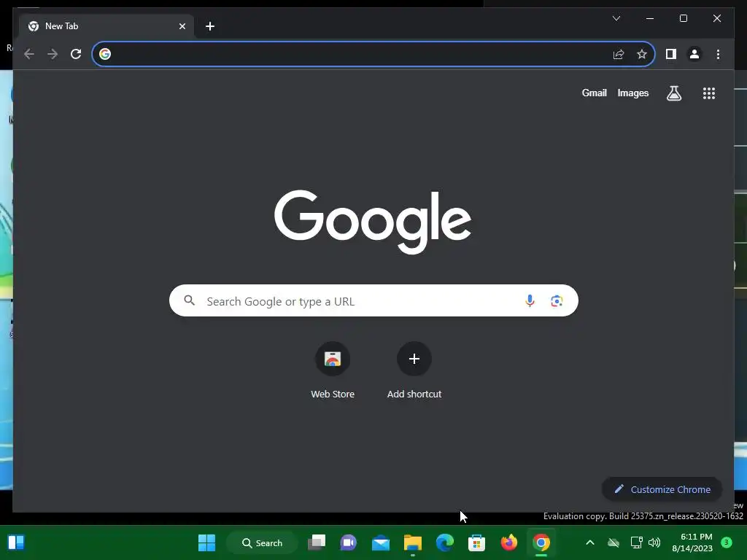Select the New Tab tab

tap(106, 26)
